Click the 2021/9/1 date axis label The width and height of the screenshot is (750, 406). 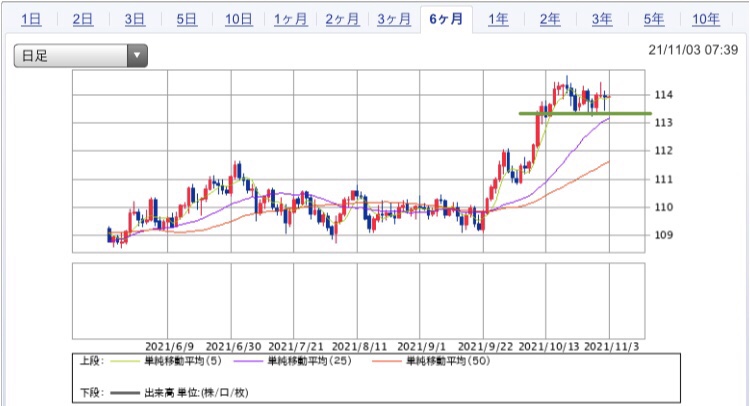pos(421,347)
